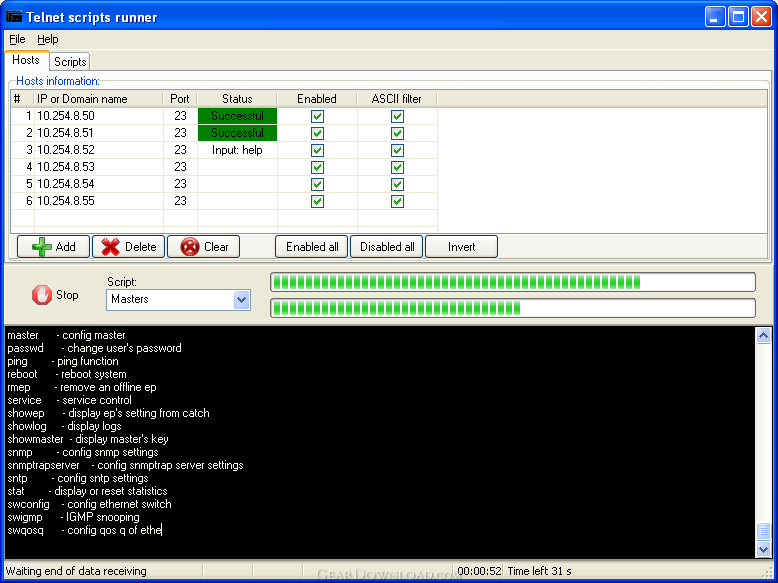The width and height of the screenshot is (778, 583).
Task: Toggle ASCII filter for host 10.254.8.52
Action: tap(397, 150)
